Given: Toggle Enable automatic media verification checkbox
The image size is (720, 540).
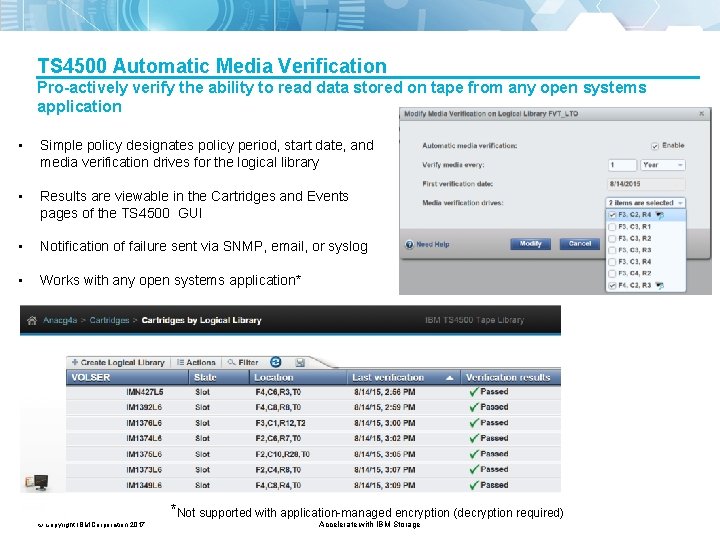Looking at the screenshot, I should [x=655, y=146].
